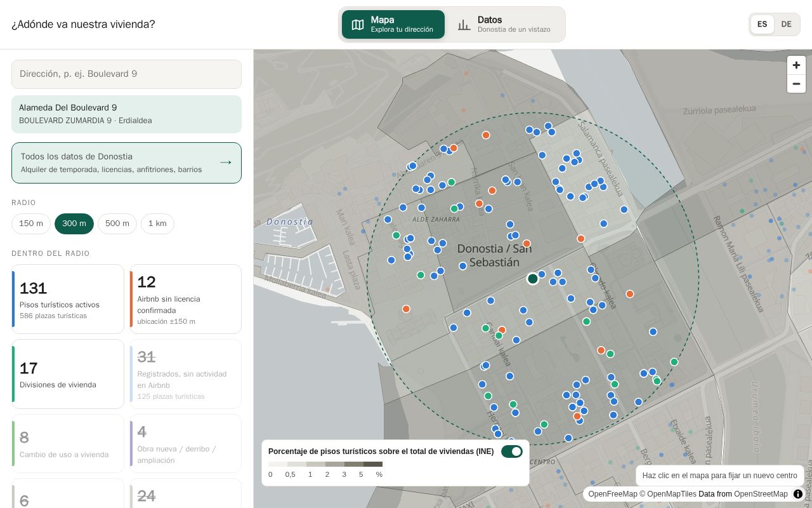This screenshot has width=812, height=508.
Task: Click the ¿Adónde va nuestra vivienda? title
Action: pos(83,24)
